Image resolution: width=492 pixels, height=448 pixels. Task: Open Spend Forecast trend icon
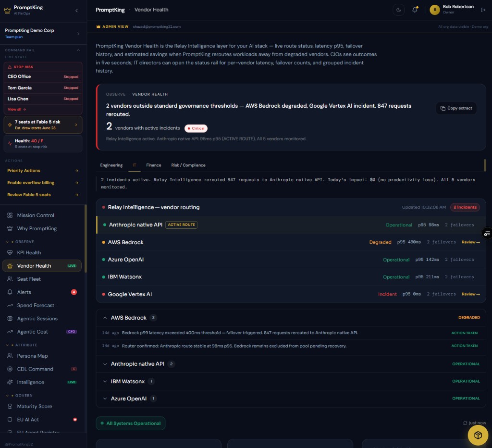tap(10, 305)
